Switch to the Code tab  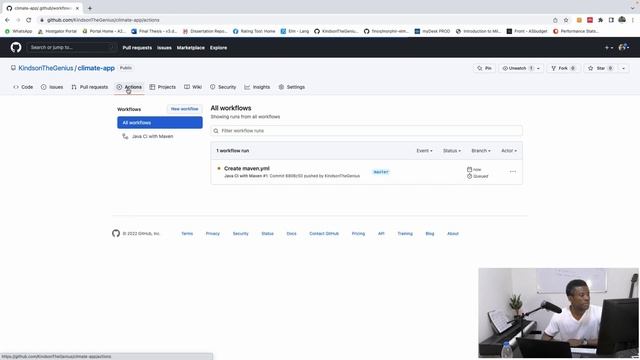(x=23, y=87)
